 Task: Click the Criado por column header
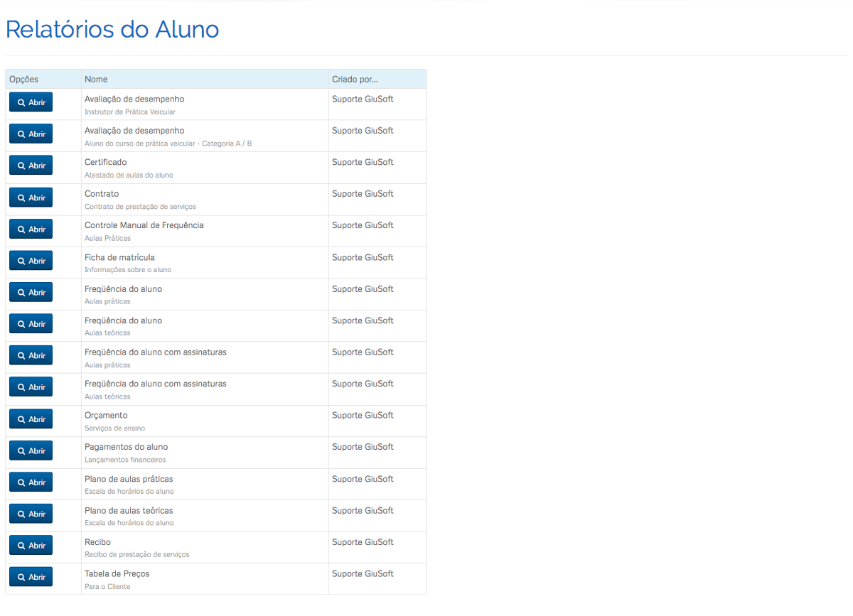point(355,79)
